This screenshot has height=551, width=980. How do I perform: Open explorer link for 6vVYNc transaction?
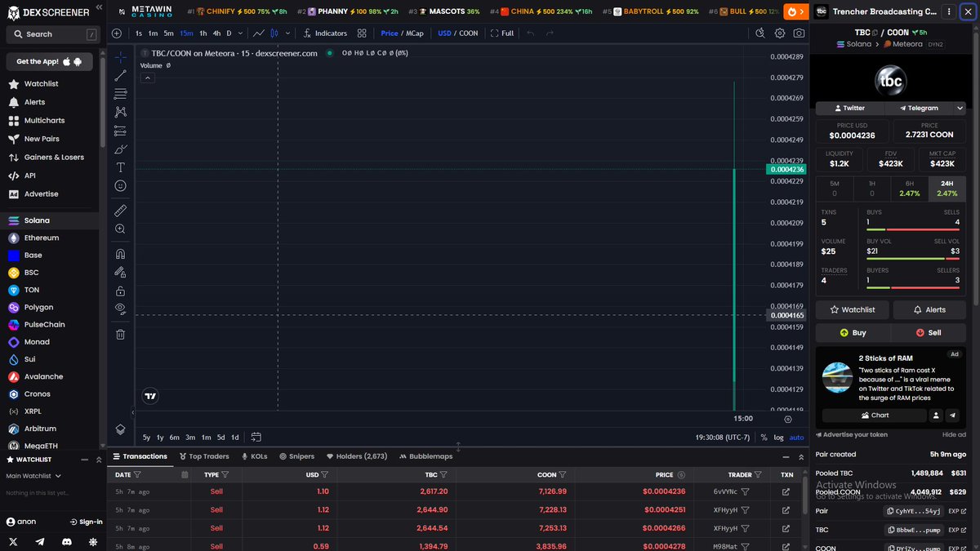pos(786,491)
